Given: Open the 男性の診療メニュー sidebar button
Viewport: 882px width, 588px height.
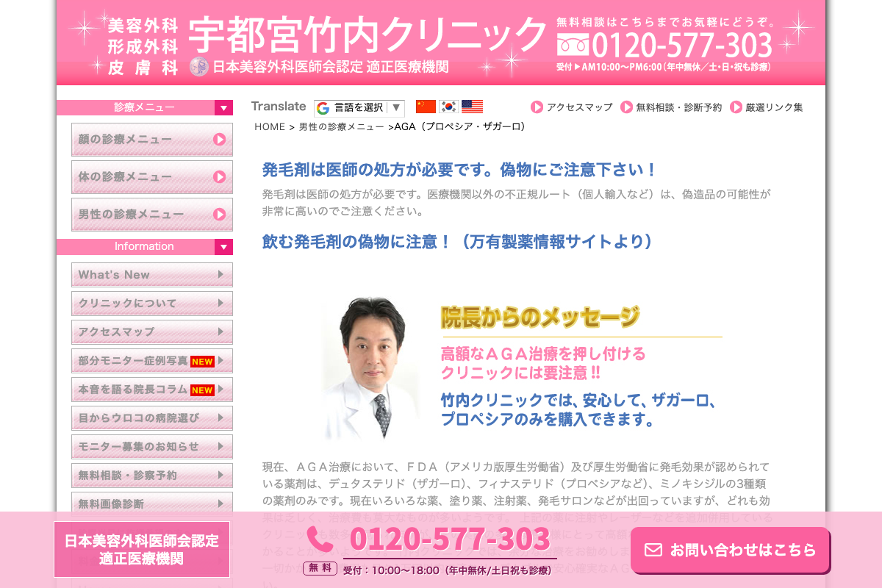Looking at the screenshot, I should 152,215.
